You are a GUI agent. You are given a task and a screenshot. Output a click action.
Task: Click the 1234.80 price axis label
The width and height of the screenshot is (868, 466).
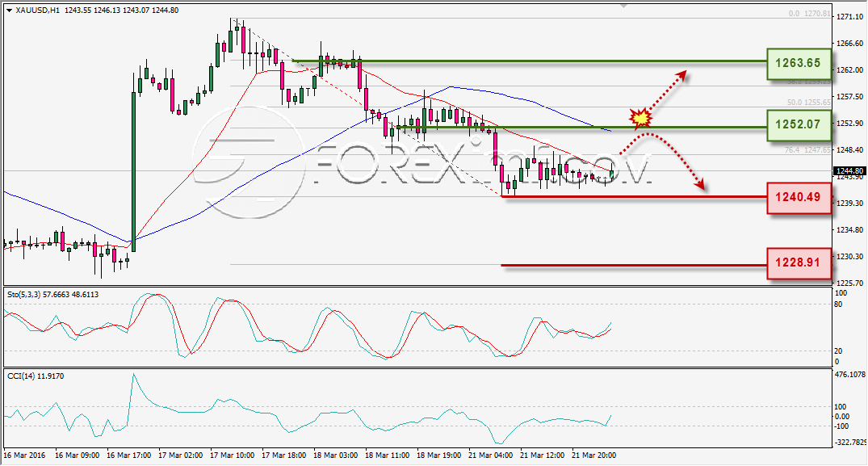pos(849,229)
